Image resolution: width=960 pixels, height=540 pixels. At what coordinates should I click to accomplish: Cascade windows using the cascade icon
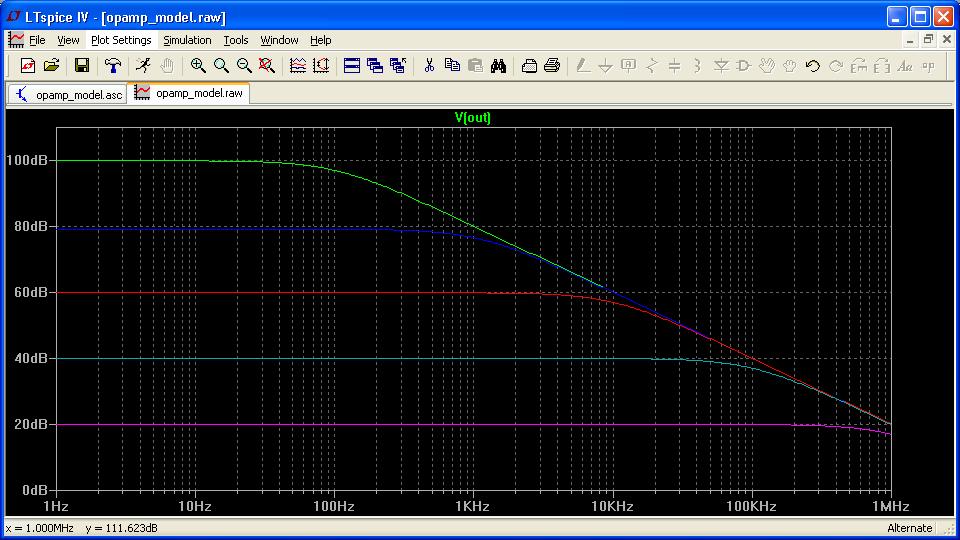tap(375, 66)
